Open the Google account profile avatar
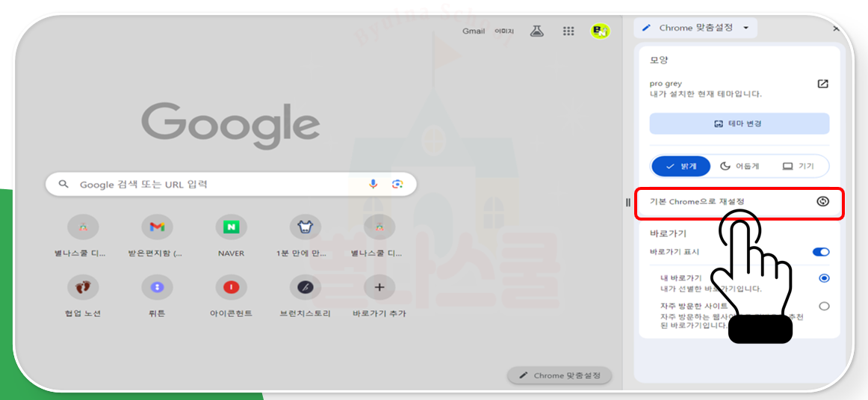The image size is (868, 400). (x=600, y=31)
